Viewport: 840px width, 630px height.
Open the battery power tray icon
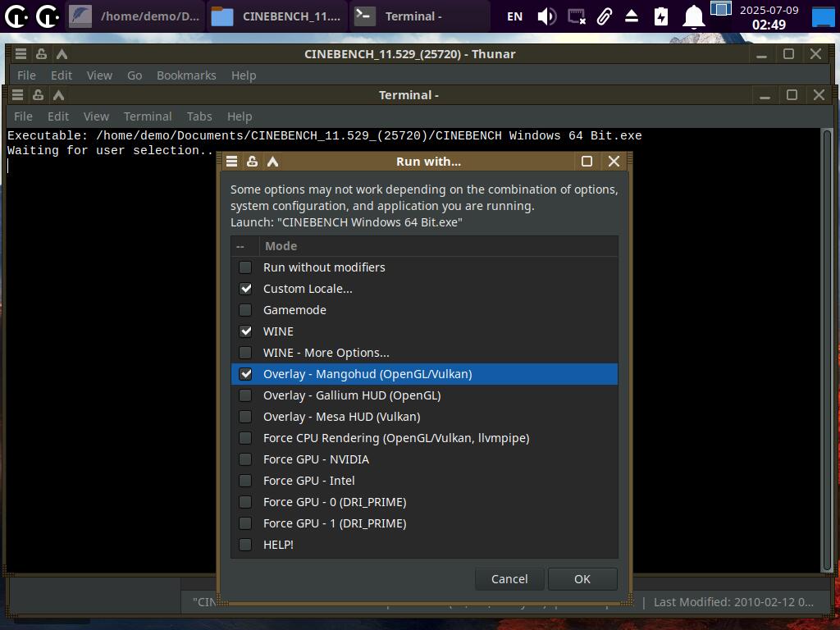click(661, 16)
